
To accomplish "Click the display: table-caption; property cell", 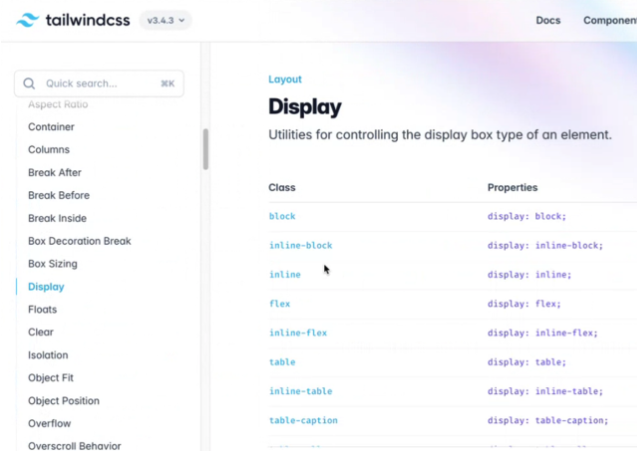I will coord(548,421).
